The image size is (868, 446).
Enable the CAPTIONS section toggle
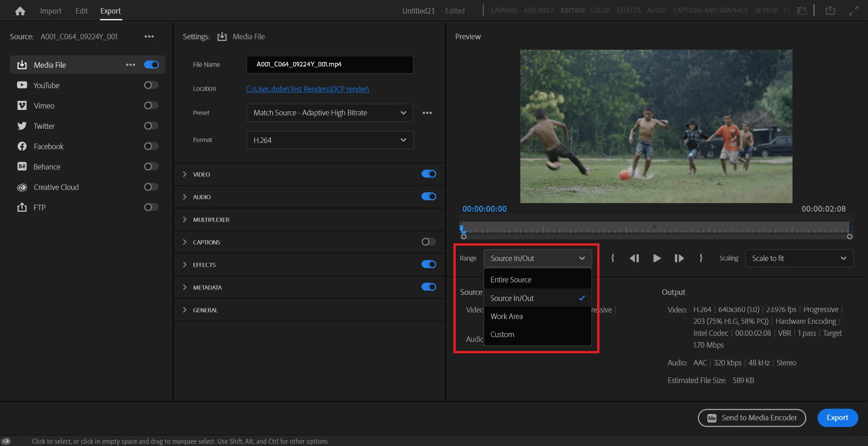429,242
